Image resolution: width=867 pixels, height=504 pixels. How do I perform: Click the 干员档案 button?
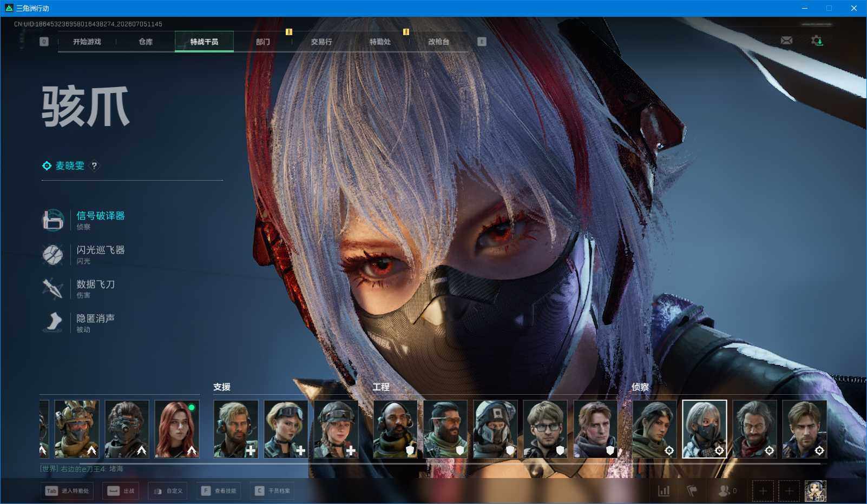point(272,491)
